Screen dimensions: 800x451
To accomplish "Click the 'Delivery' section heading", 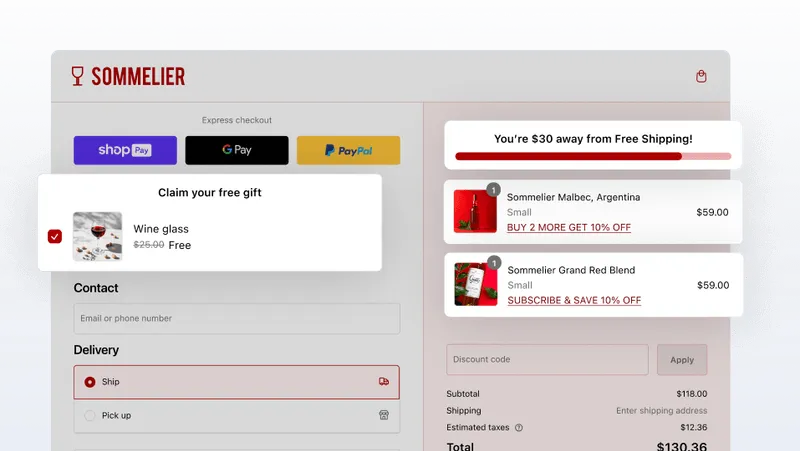I will [x=96, y=350].
